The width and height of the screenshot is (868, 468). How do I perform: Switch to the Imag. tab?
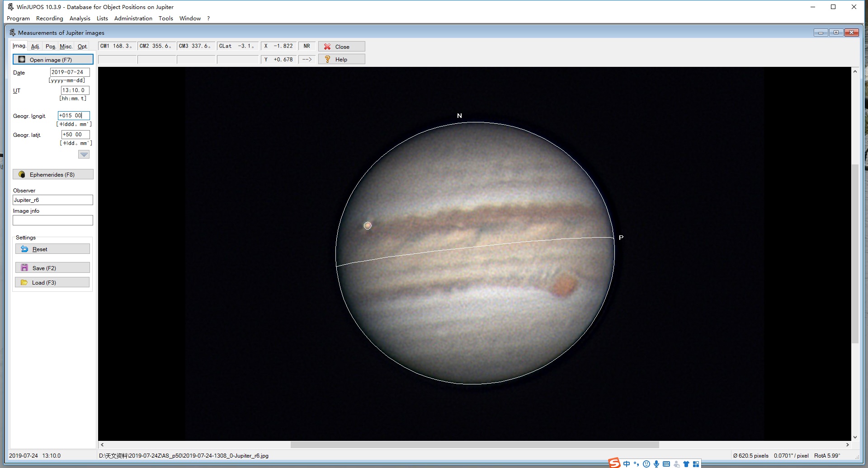19,46
